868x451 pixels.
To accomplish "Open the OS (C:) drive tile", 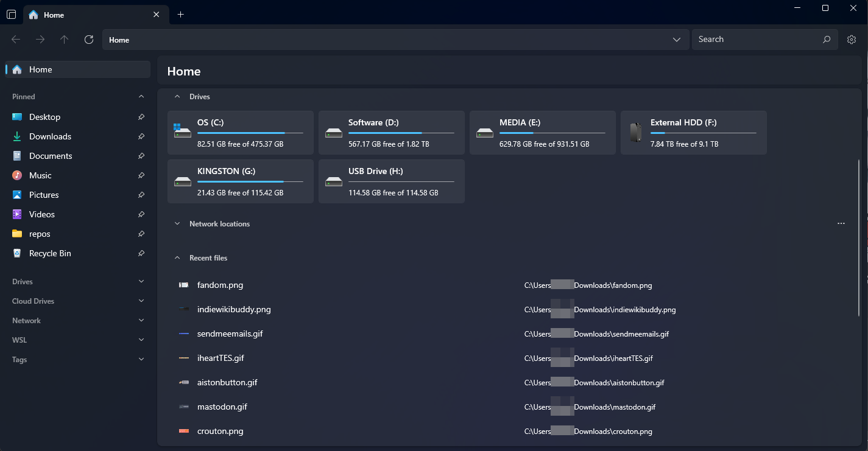I will (x=240, y=133).
